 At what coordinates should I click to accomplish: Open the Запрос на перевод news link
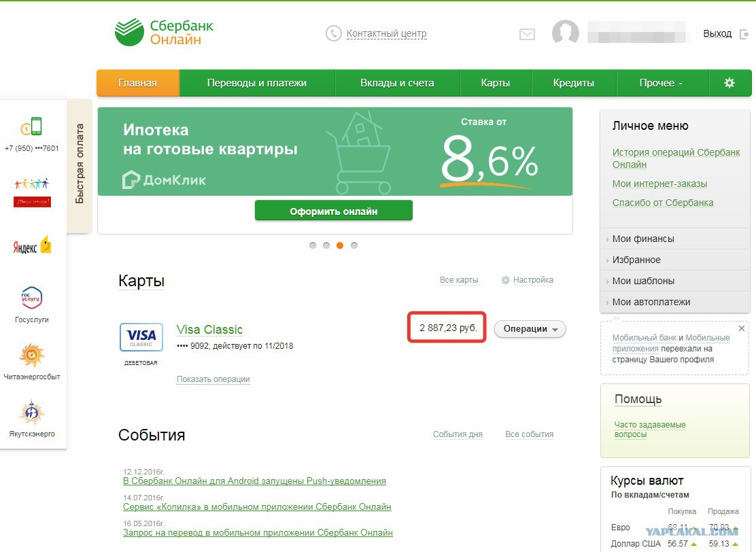(x=258, y=533)
